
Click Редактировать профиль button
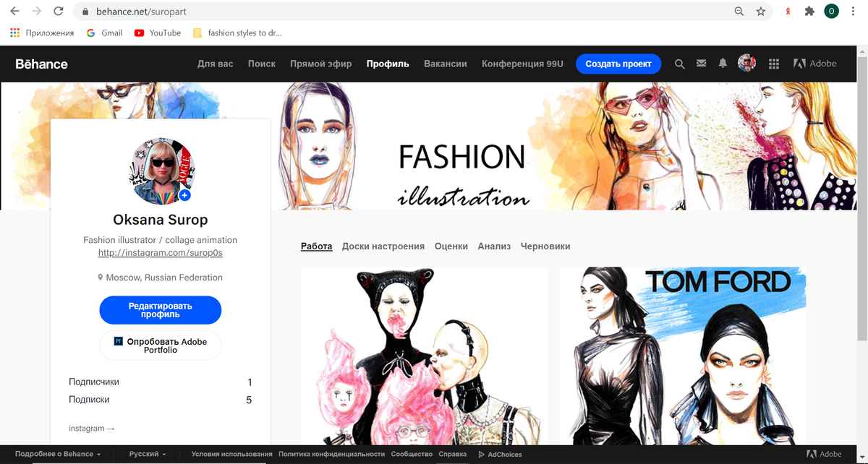click(x=160, y=310)
